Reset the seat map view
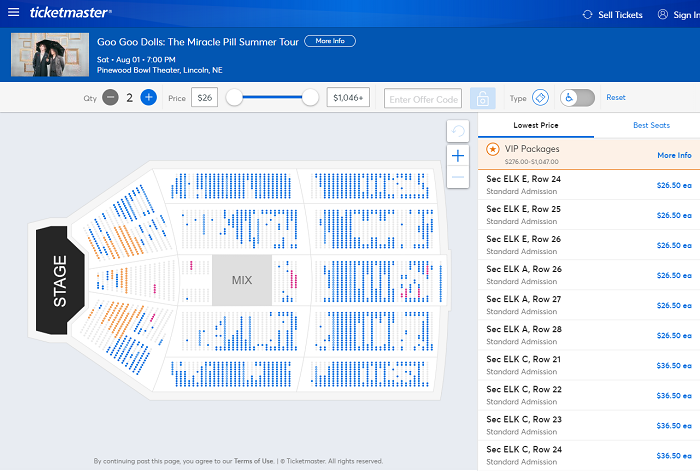The width and height of the screenshot is (700, 471). 457,132
